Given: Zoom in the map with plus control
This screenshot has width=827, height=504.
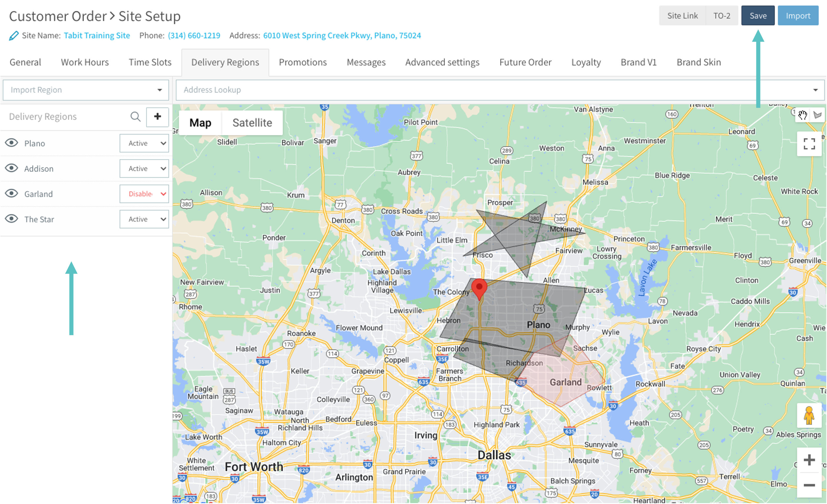Looking at the screenshot, I should click(809, 460).
